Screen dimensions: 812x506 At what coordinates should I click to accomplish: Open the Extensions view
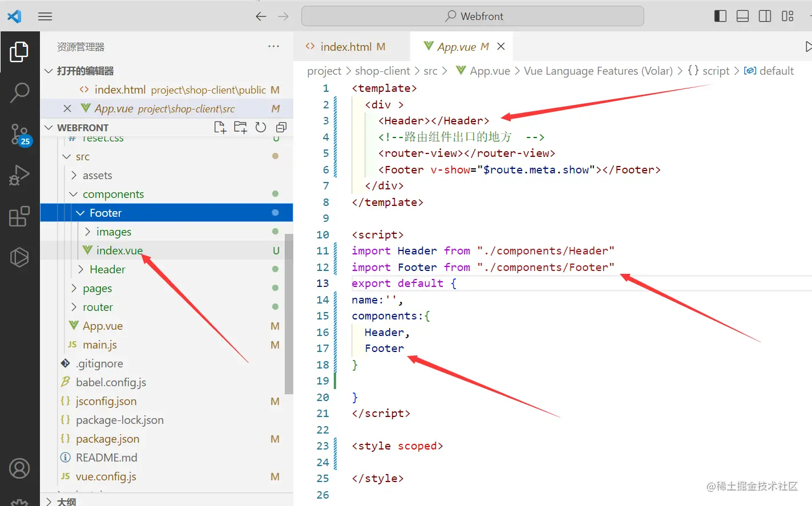click(19, 216)
